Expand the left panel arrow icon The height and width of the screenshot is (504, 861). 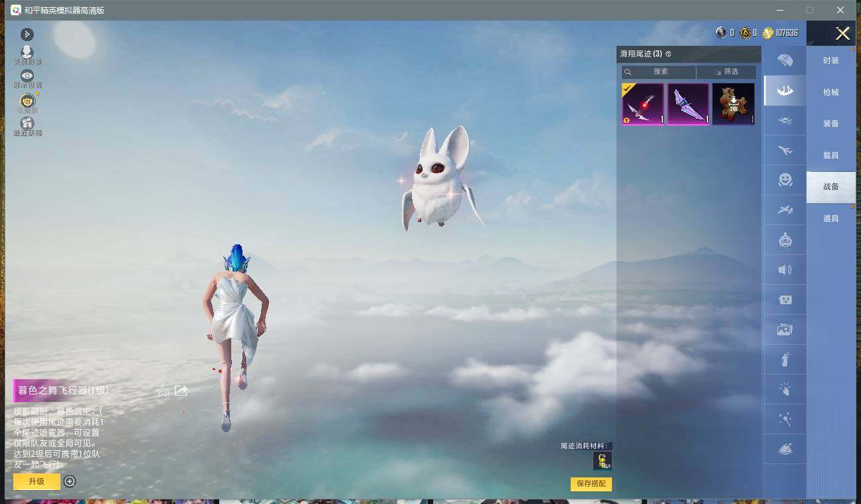[x=27, y=34]
